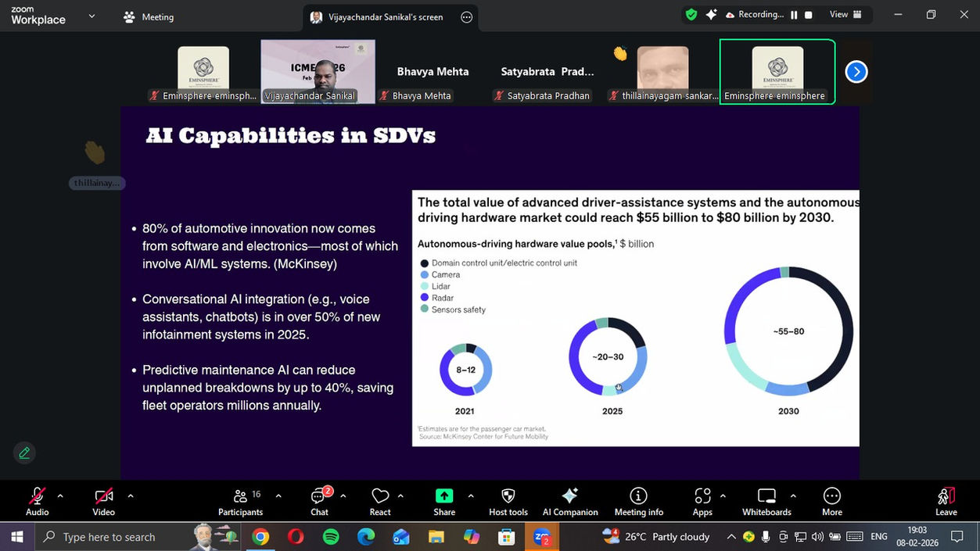Leave the meeting
Viewport: 980px width, 551px height.
(x=946, y=502)
